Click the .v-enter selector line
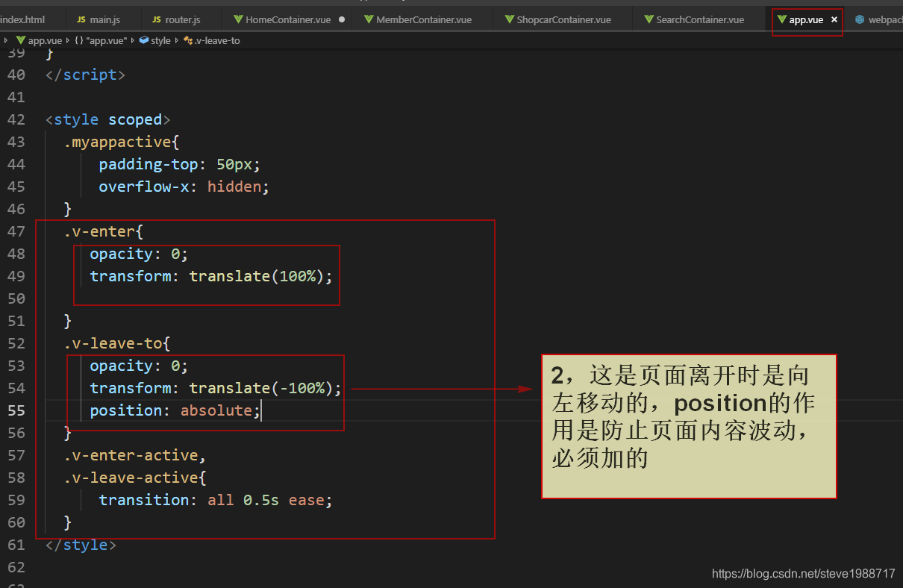Viewport: 903px width, 588px height. pos(103,231)
